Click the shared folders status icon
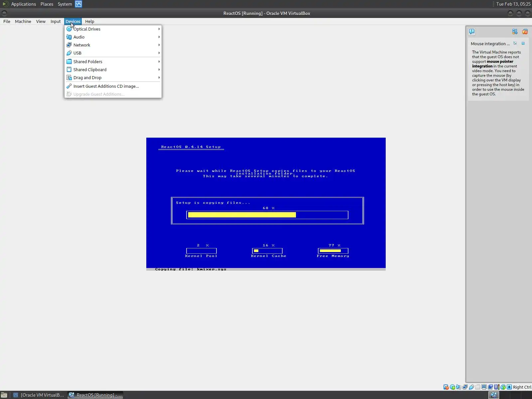Screen dimensions: 532x399 (478, 387)
